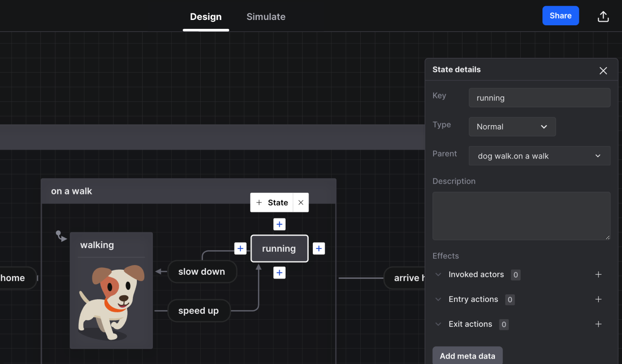Click the Description text area
Screen dimensions: 622x364
(521, 216)
